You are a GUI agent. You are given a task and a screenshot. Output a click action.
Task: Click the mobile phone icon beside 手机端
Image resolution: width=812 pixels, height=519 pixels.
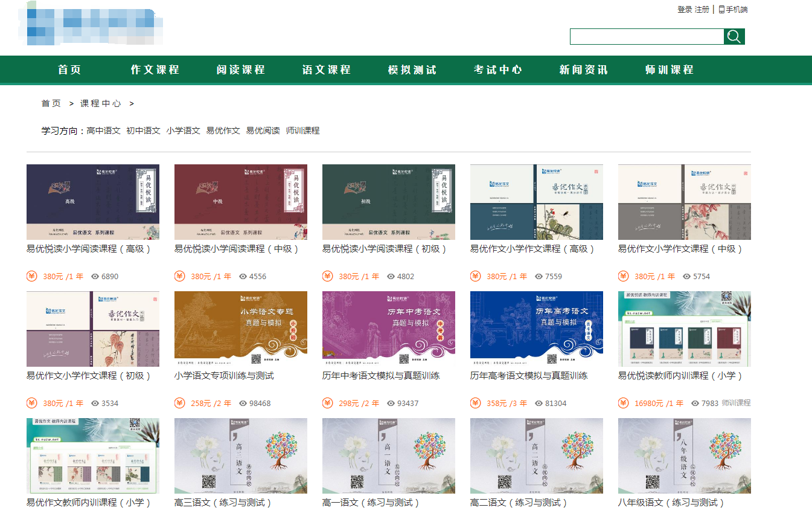coord(721,10)
